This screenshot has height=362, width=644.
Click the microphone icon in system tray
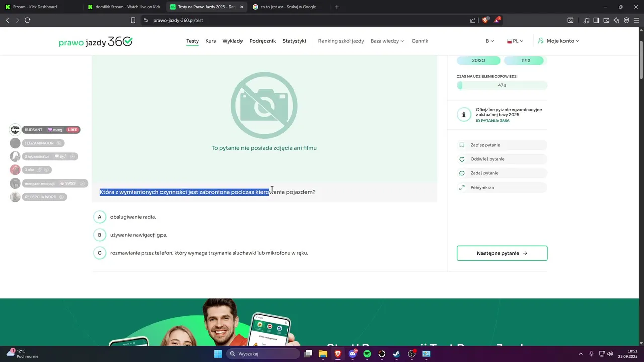pyautogui.click(x=591, y=354)
